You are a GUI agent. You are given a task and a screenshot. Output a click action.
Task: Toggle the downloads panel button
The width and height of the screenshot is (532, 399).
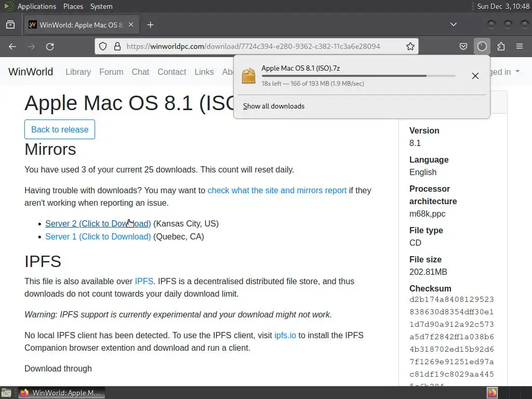click(482, 46)
